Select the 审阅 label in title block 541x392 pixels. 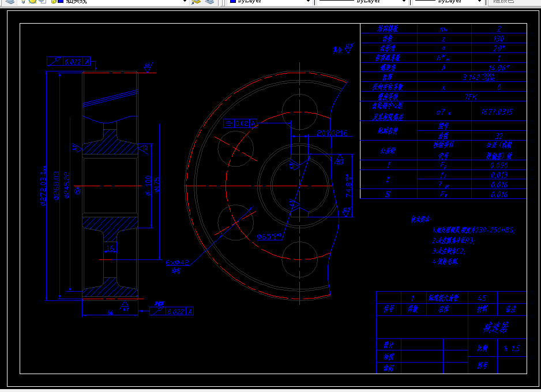click(x=389, y=368)
